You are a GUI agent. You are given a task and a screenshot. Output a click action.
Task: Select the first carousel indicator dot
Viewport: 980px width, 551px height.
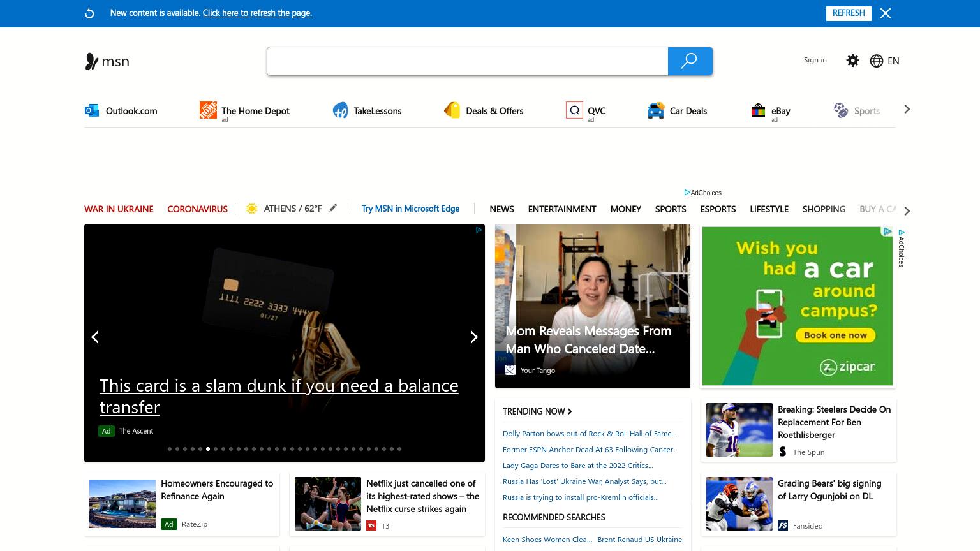click(x=170, y=449)
